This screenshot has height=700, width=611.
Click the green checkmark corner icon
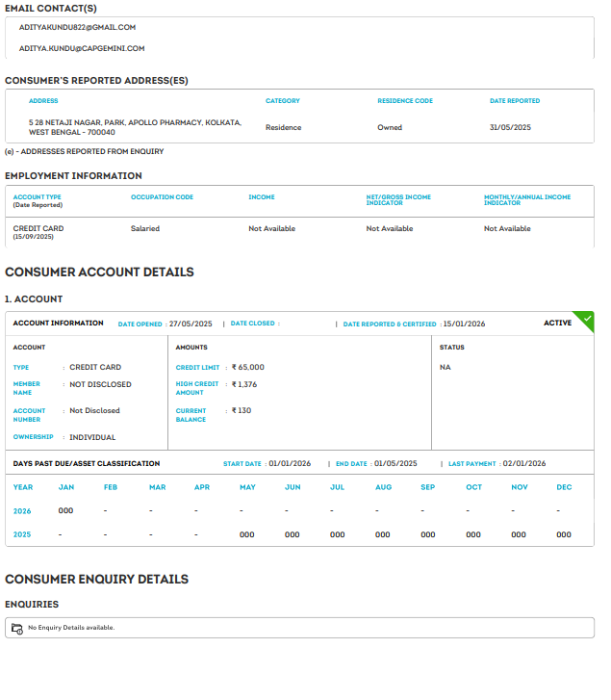coord(586,319)
